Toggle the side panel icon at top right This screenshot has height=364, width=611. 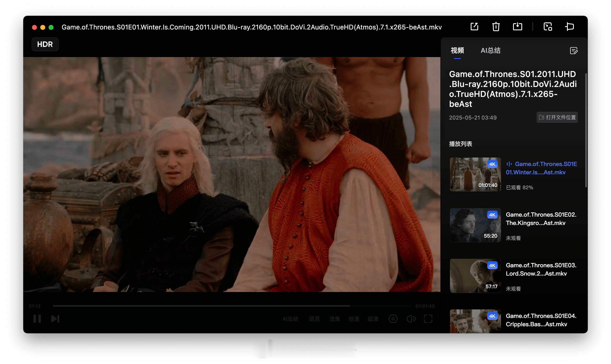(x=569, y=27)
